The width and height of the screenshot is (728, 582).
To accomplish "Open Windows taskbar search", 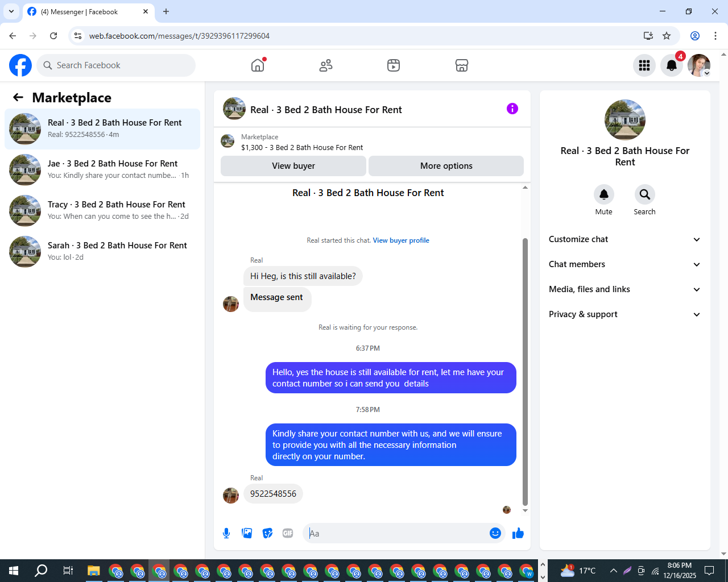I will 41,571.
